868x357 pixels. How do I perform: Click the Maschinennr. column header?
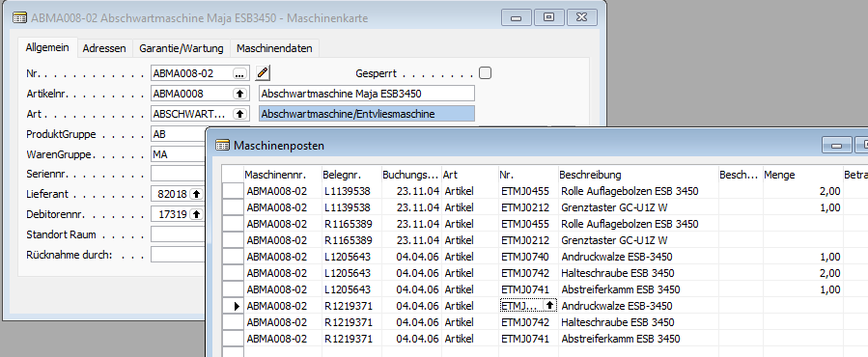tap(282, 175)
